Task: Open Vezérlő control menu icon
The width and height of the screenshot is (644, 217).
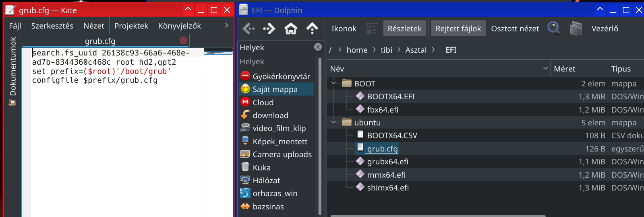Action: [x=576, y=29]
